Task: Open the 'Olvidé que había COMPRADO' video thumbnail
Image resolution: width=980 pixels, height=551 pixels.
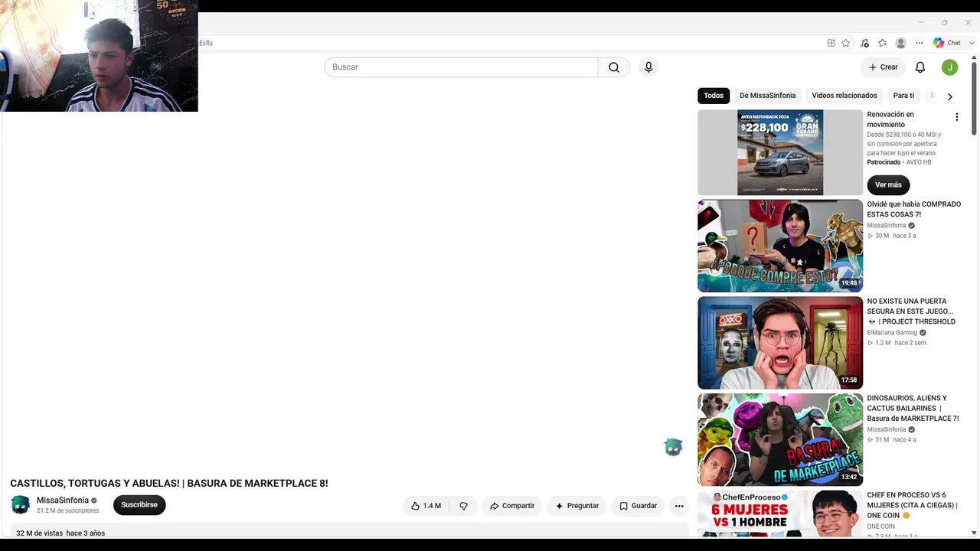Action: pyautogui.click(x=780, y=246)
